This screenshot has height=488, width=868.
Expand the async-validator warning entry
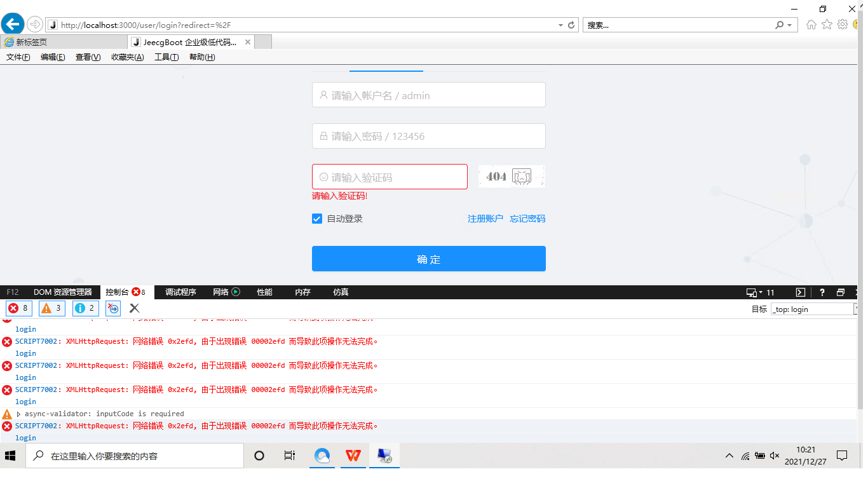(17, 414)
